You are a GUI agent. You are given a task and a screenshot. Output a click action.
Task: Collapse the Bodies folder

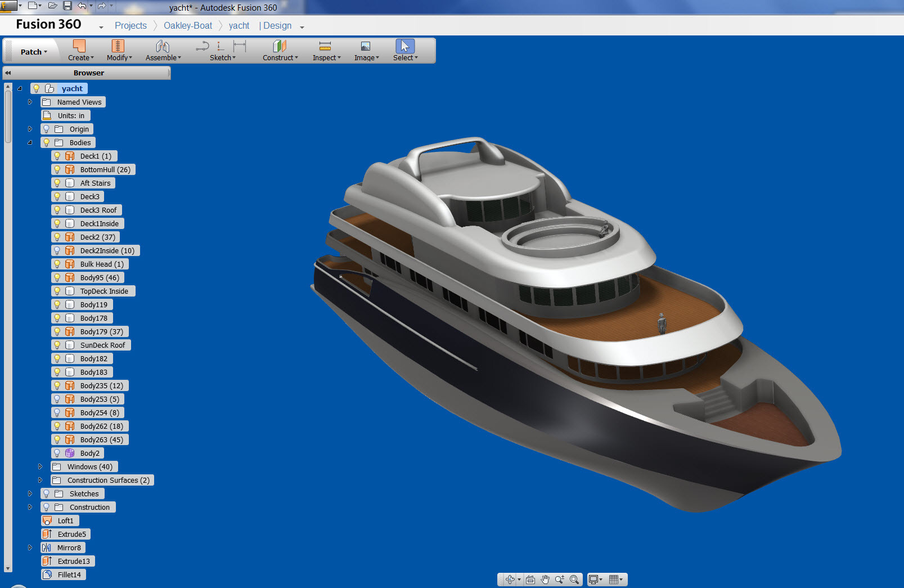[x=30, y=142]
